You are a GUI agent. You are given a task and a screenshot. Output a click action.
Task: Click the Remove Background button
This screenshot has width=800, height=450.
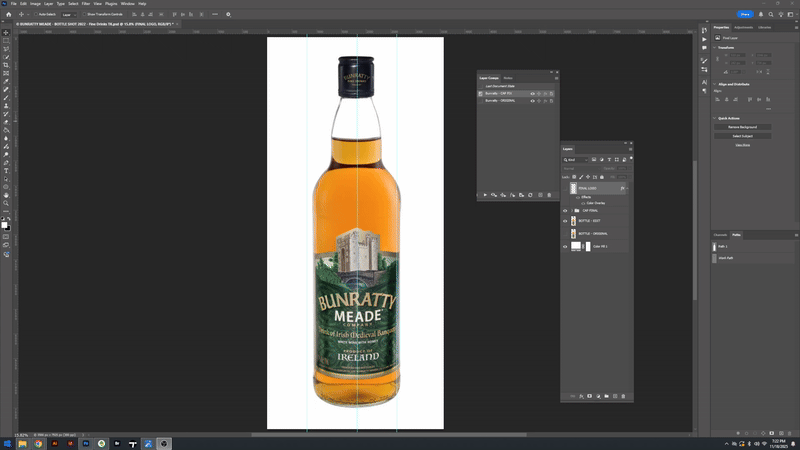742,127
